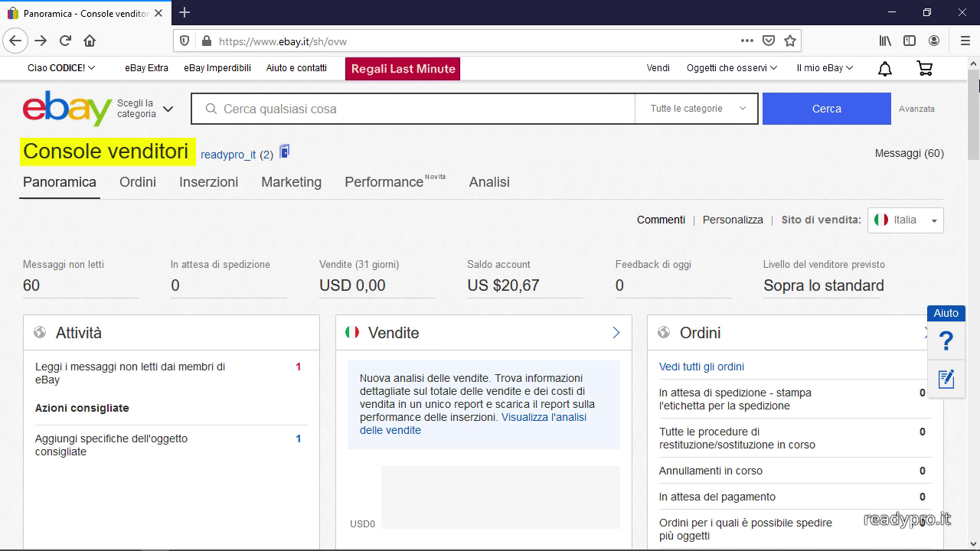Click the feedback note icon under Aiuto
The width and height of the screenshot is (980, 551).
tap(946, 379)
